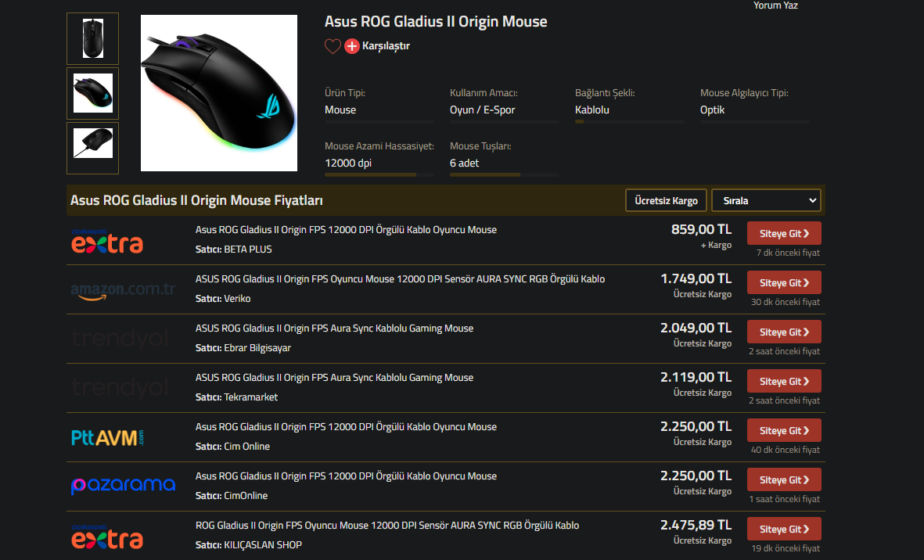Open Tekramarket listing title
Screen dimensions: 924x560
point(334,378)
